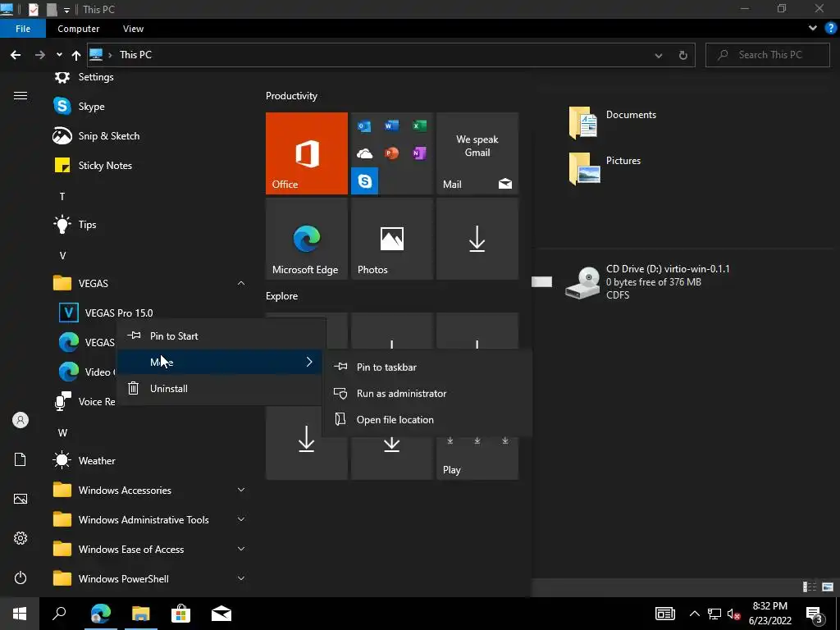Click the Windows Start button on taskbar
Screen dimensions: 840x630
(20, 614)
